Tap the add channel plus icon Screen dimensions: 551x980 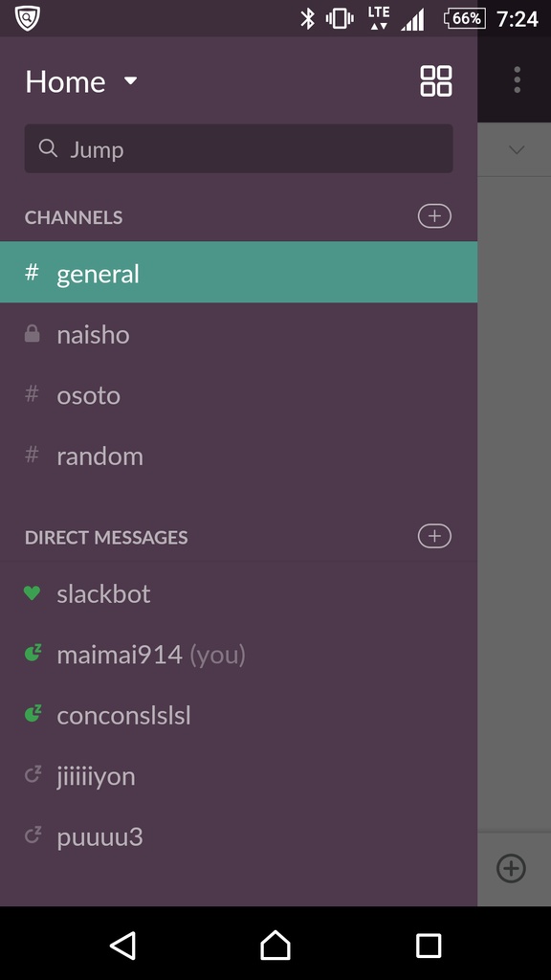coord(434,216)
